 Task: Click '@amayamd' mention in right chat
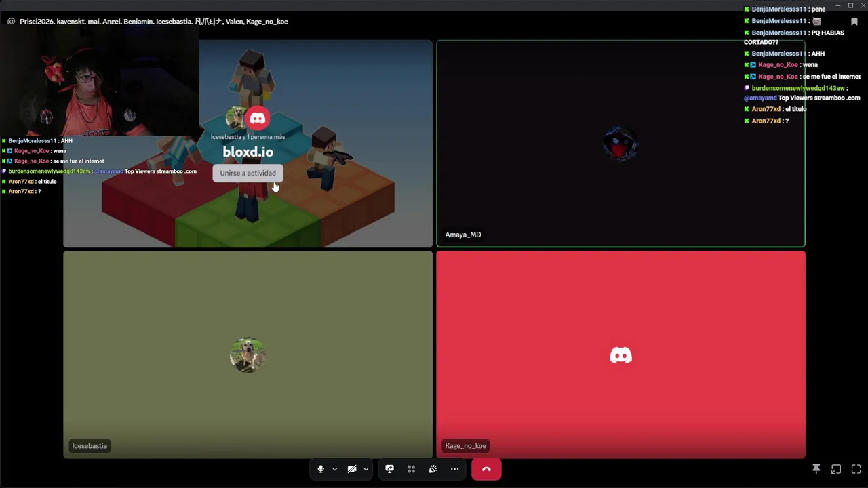(760, 98)
